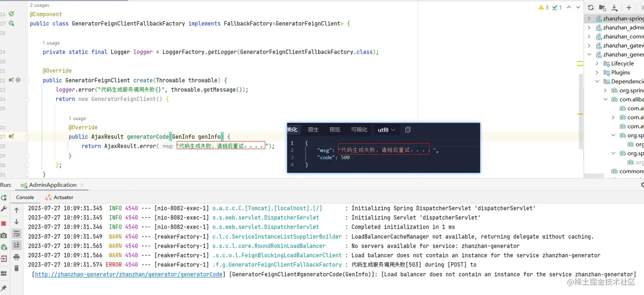Select 原生 tab in JSON viewer
The image size is (644, 295).
click(x=313, y=130)
